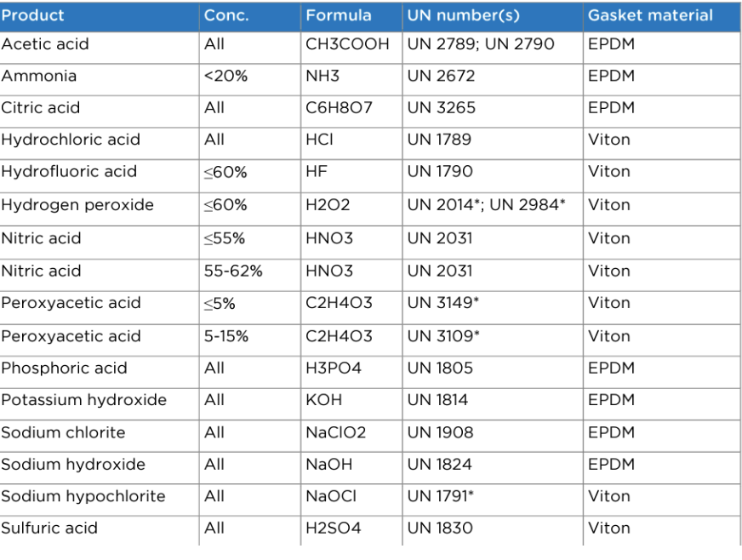Image resolution: width=742 pixels, height=560 pixels.
Task: Select the UN 1824 cell
Action: tap(493, 467)
